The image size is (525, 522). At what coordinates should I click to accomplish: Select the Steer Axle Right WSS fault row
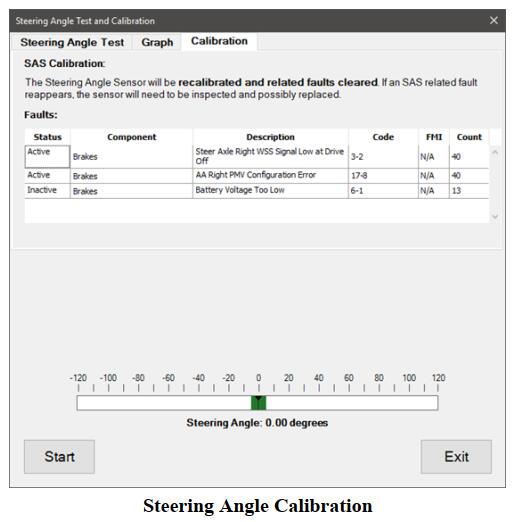pyautogui.click(x=256, y=156)
